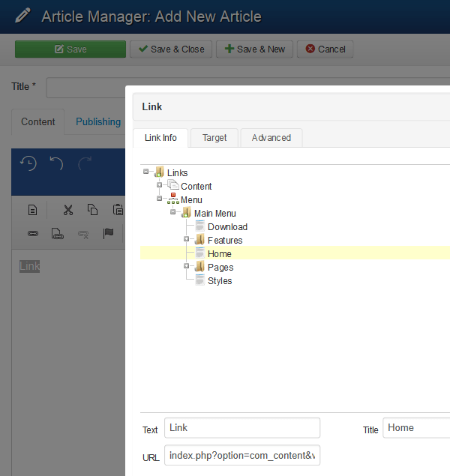Expand the Content tree node
Image resolution: width=450 pixels, height=476 pixels.
pyautogui.click(x=160, y=185)
